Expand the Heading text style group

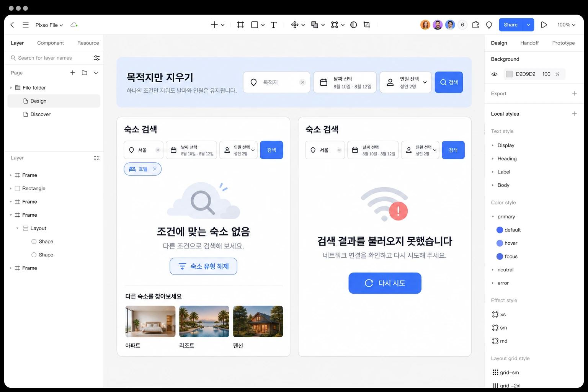point(493,158)
